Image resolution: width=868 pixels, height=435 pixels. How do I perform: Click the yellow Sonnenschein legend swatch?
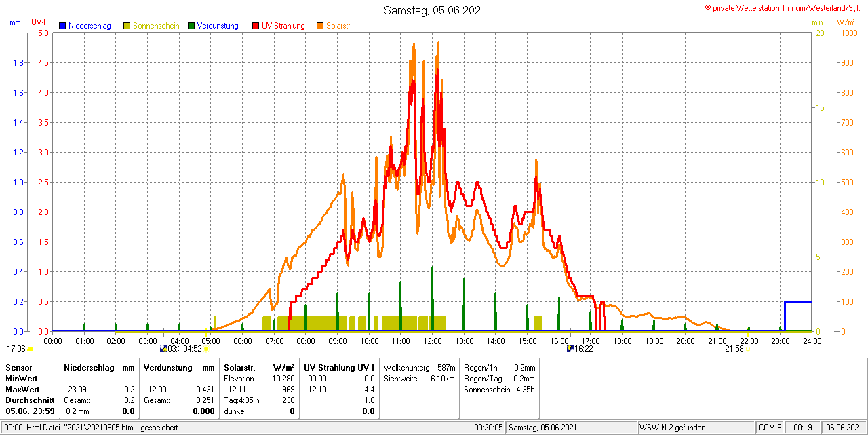(127, 26)
